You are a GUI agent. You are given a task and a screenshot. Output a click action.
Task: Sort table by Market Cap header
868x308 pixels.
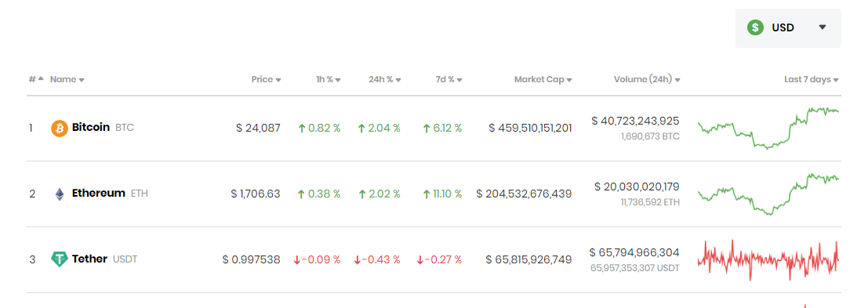point(543,80)
